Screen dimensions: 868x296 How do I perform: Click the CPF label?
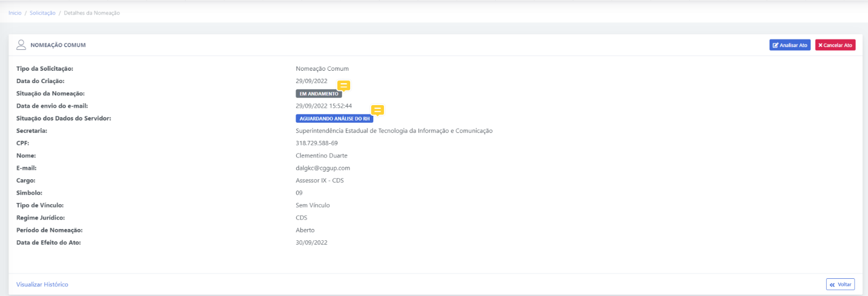pos(22,143)
